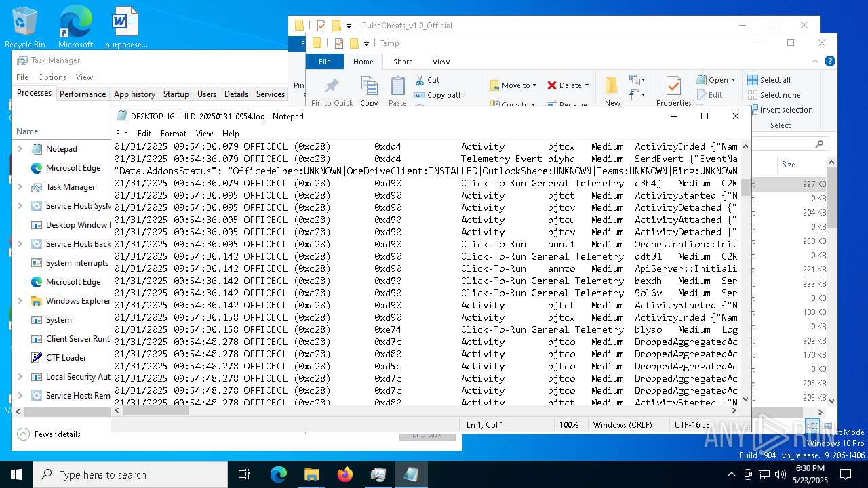
Task: Select the Windows Explorer process icon
Action: click(x=37, y=301)
